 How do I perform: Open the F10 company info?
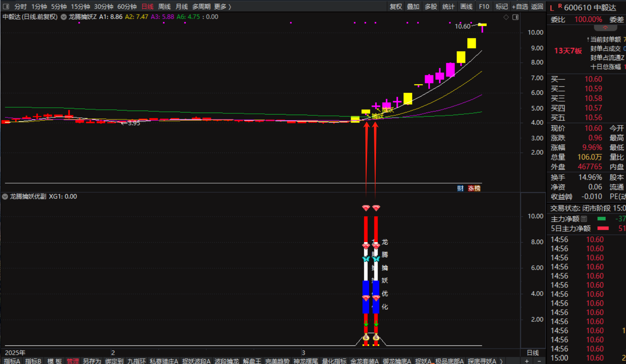click(484, 6)
